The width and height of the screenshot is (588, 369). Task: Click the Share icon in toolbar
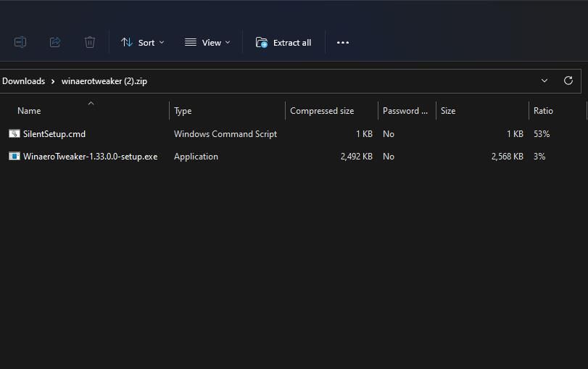pos(55,43)
